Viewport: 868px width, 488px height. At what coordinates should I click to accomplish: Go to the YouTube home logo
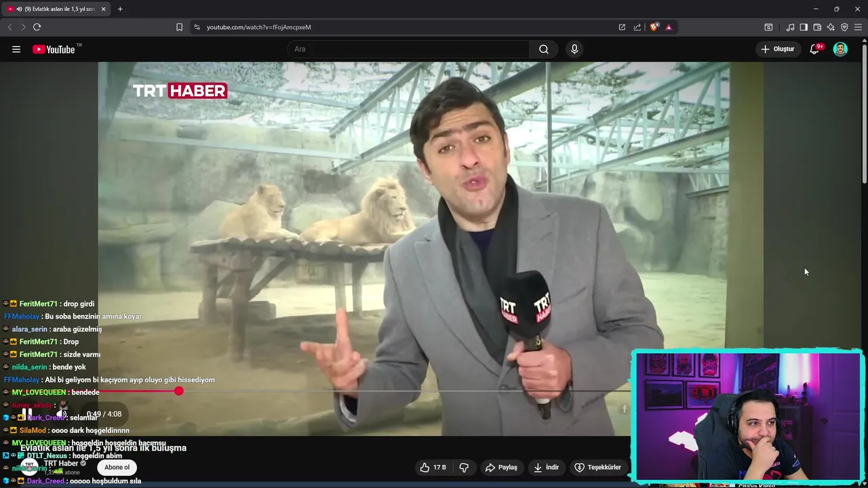pos(54,49)
